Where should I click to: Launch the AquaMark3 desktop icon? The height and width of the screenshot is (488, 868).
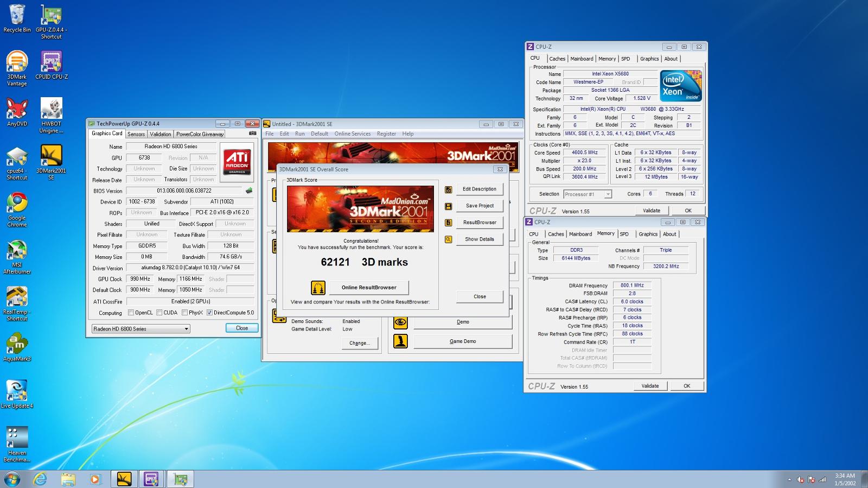point(17,347)
